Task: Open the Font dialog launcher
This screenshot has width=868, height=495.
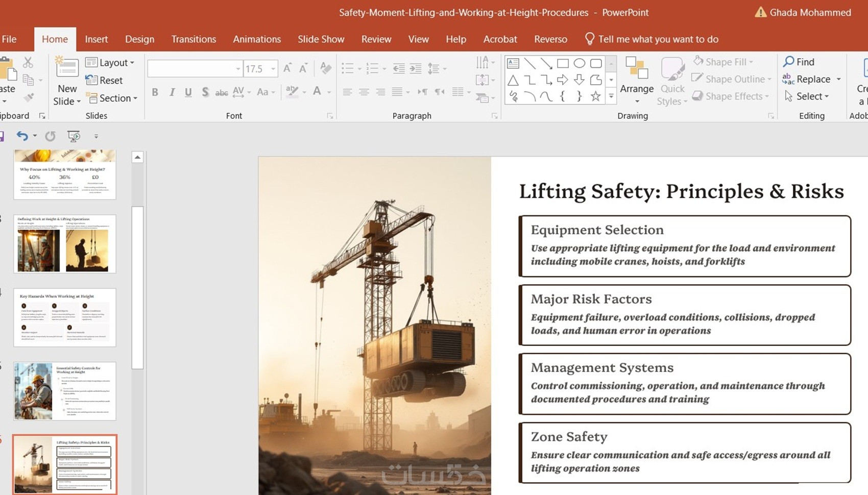Action: (330, 116)
